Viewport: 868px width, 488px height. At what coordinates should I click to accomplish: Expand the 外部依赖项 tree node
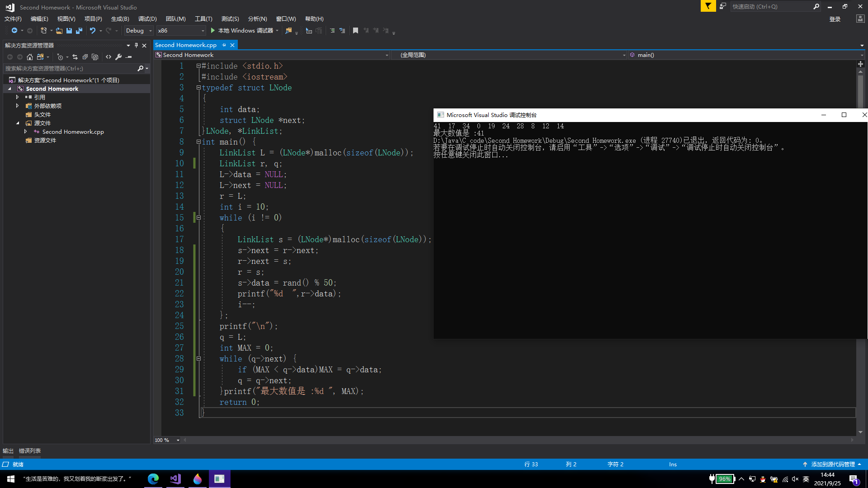17,106
